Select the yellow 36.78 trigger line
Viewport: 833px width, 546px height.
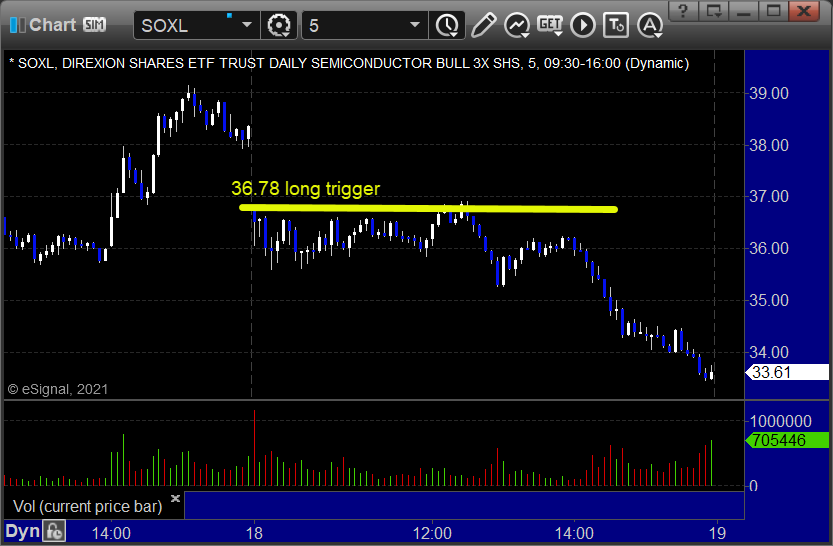coord(428,208)
